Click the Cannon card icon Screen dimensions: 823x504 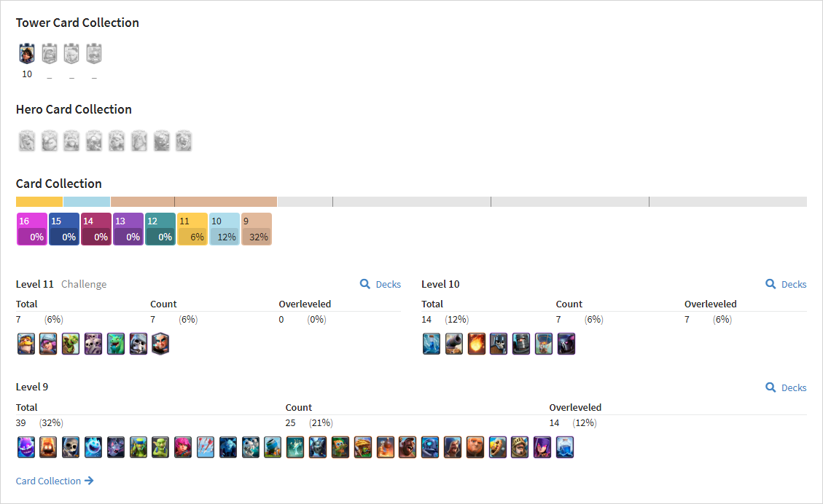point(454,344)
